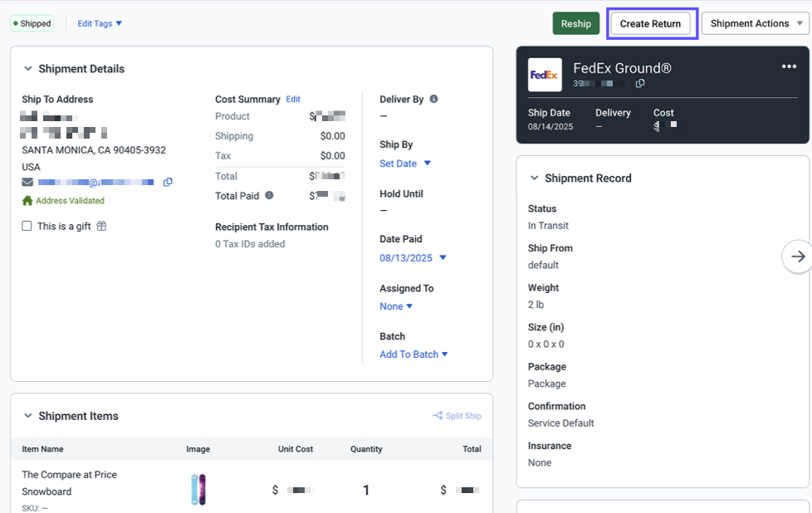Collapse the Shipment Details section

coord(28,69)
